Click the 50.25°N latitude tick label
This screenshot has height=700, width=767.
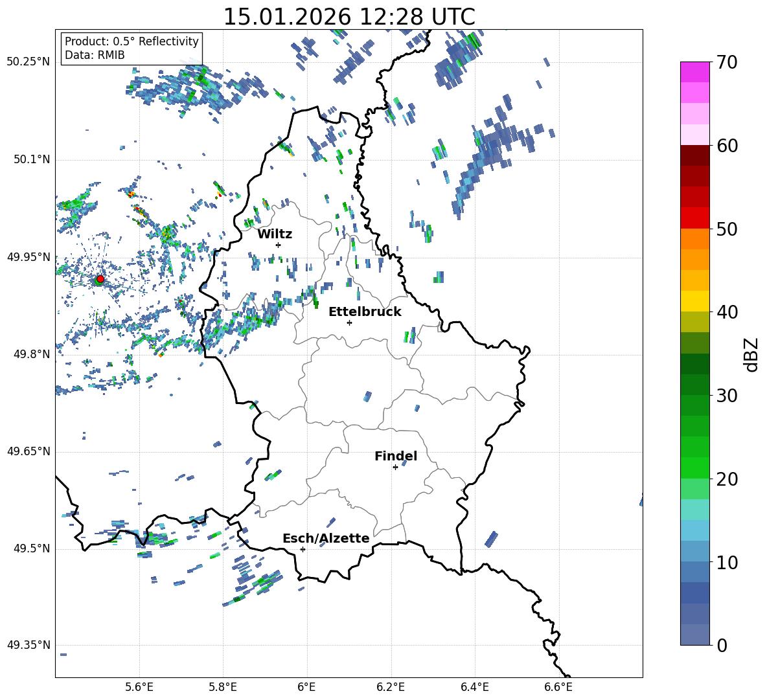tap(29, 62)
